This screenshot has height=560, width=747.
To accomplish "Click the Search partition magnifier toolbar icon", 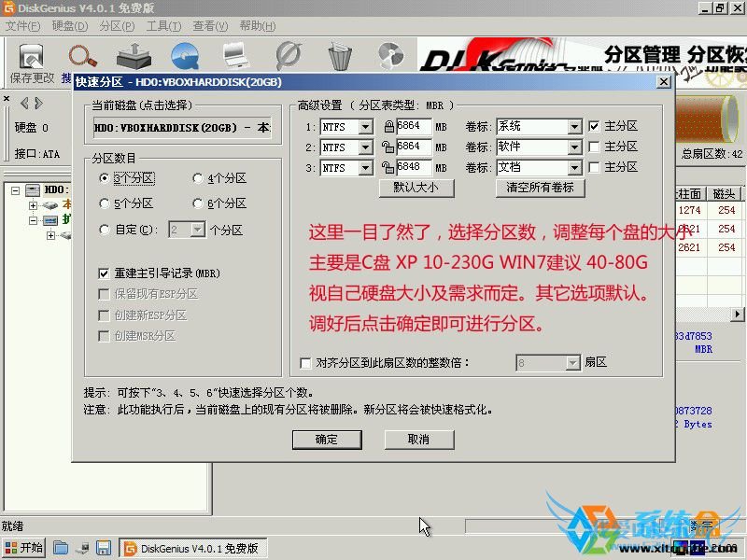I will 82,56.
